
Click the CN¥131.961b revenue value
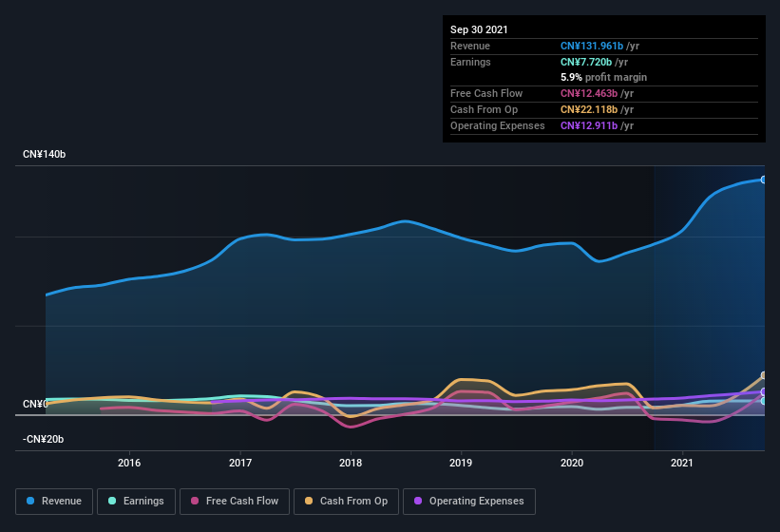point(592,46)
